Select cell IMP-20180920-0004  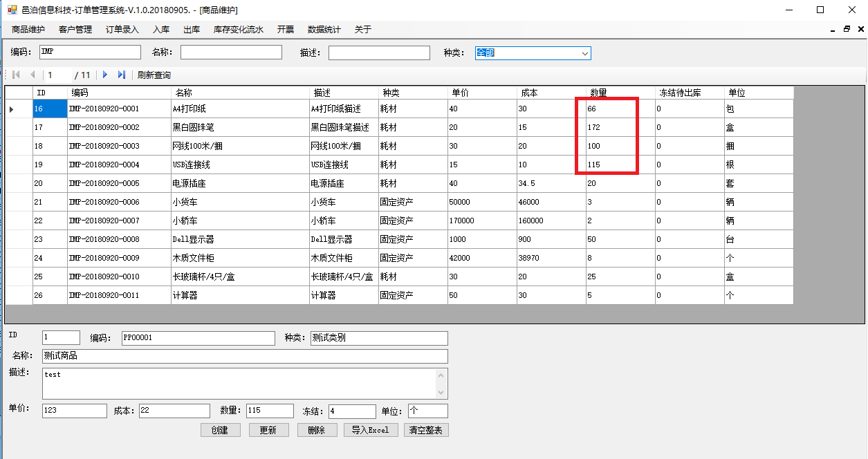point(119,165)
